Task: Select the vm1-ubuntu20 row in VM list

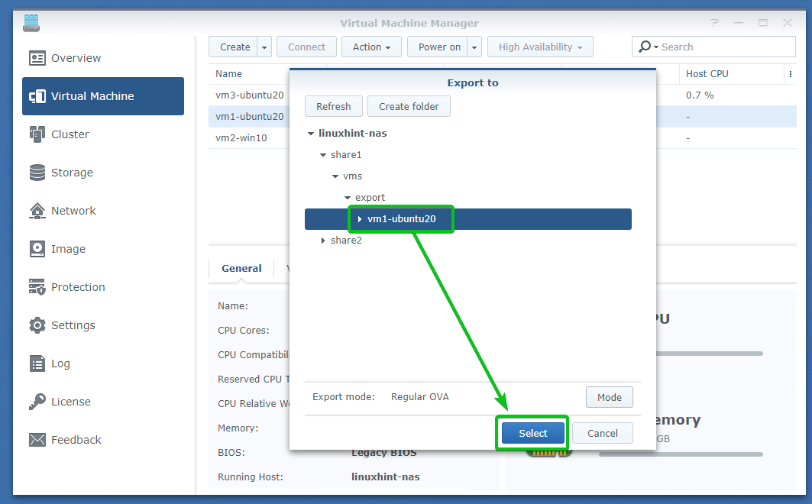Action: (x=250, y=116)
